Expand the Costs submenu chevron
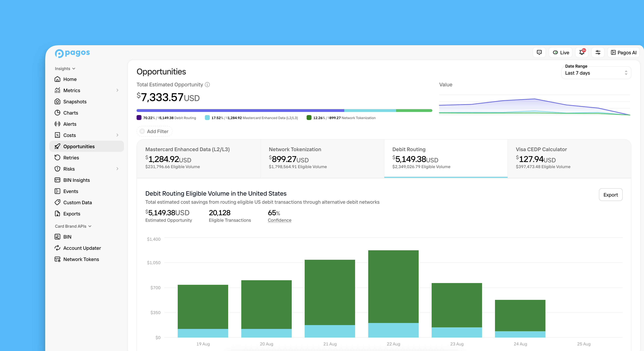The height and width of the screenshot is (351, 644). (117, 135)
